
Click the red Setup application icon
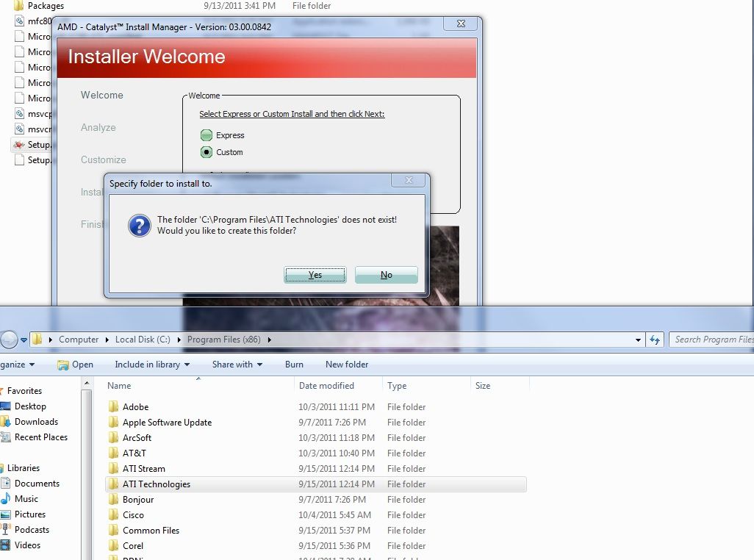[x=19, y=145]
